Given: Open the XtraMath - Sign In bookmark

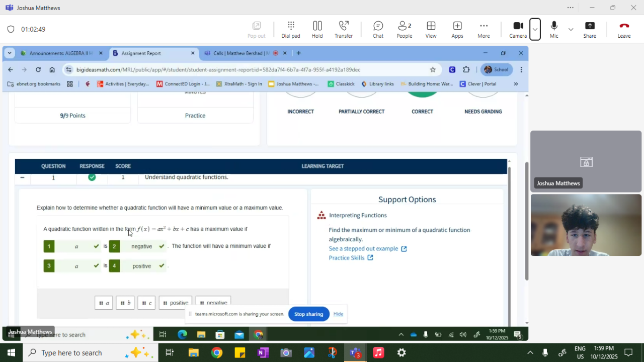Looking at the screenshot, I should (x=239, y=84).
